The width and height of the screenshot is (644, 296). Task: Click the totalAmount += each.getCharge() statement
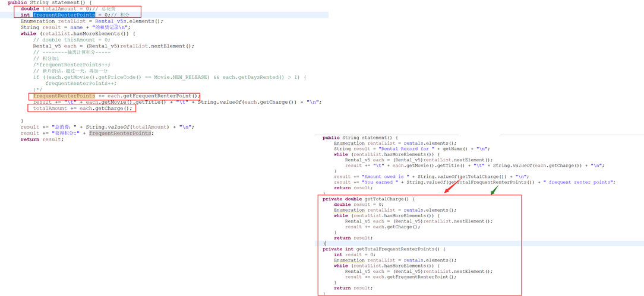[83, 109]
